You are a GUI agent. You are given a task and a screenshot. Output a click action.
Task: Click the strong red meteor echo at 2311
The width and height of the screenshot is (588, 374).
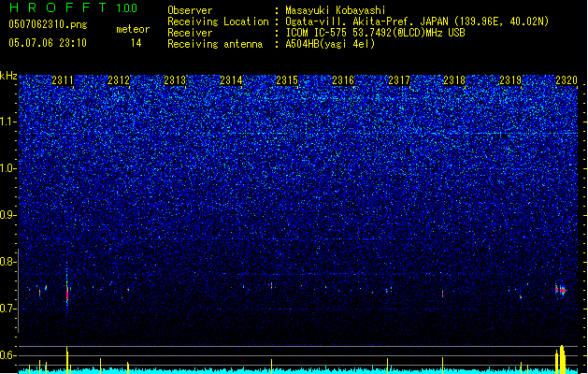[x=67, y=294]
